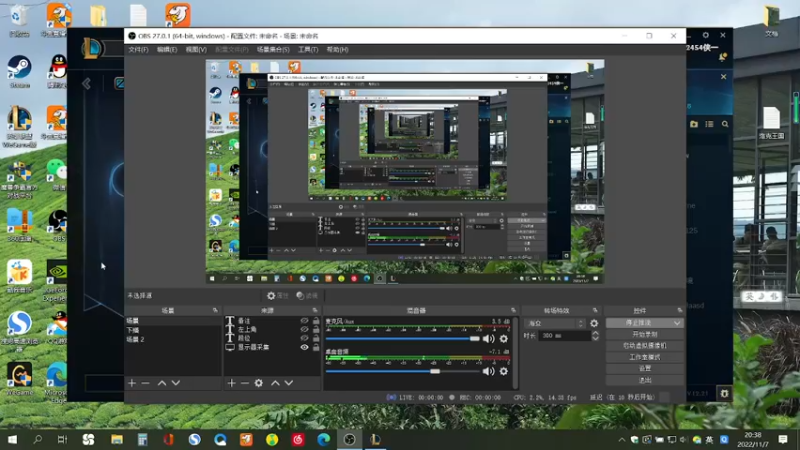Open 文件(F) menu
800x450 pixels.
[138, 49]
